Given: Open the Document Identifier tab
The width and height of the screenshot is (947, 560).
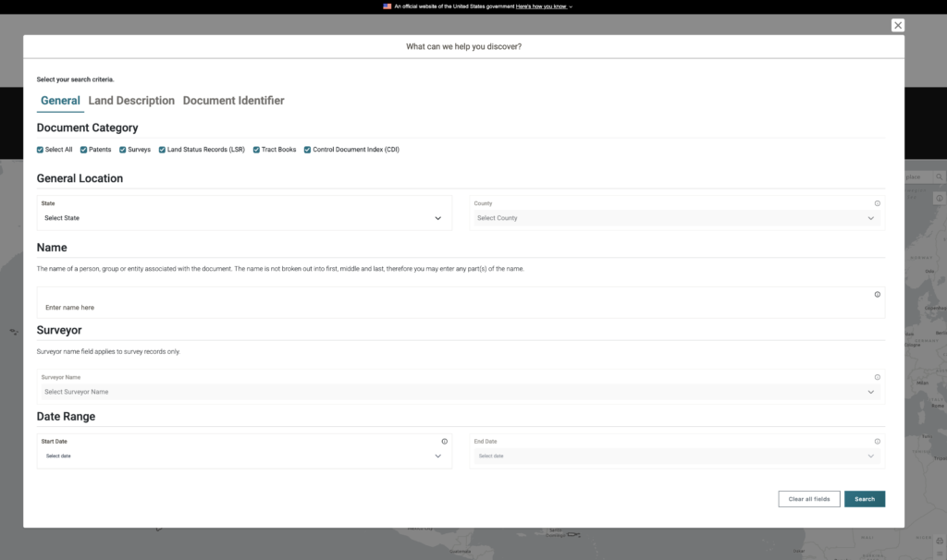Looking at the screenshot, I should click(x=234, y=101).
